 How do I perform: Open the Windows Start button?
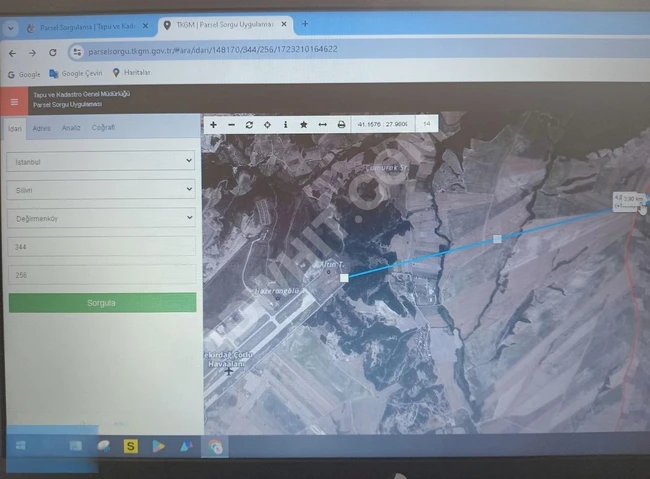point(20,445)
